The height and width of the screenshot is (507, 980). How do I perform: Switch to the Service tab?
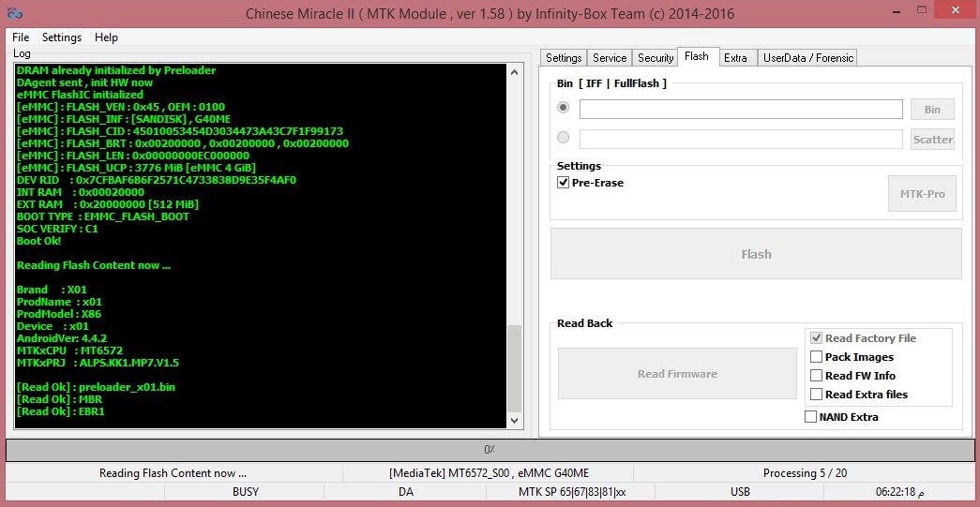(x=610, y=58)
